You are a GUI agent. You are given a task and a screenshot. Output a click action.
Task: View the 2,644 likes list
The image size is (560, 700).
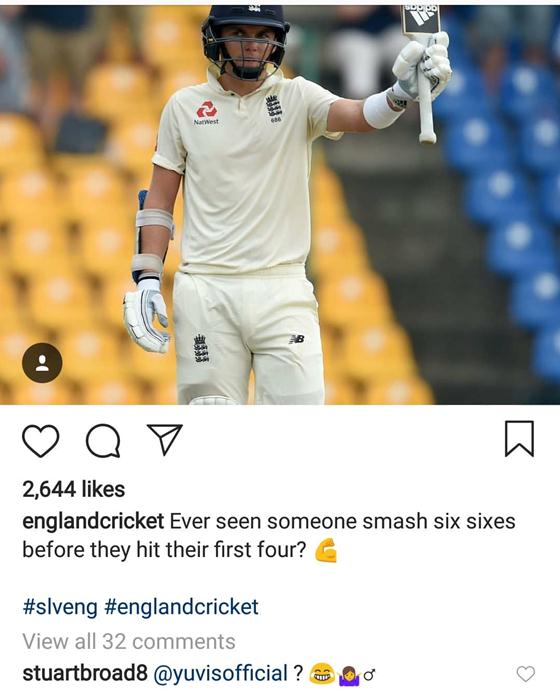pyautogui.click(x=74, y=489)
